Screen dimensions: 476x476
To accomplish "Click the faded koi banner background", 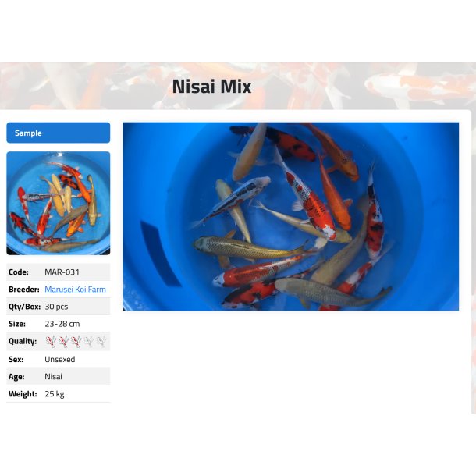I will coord(364,86).
